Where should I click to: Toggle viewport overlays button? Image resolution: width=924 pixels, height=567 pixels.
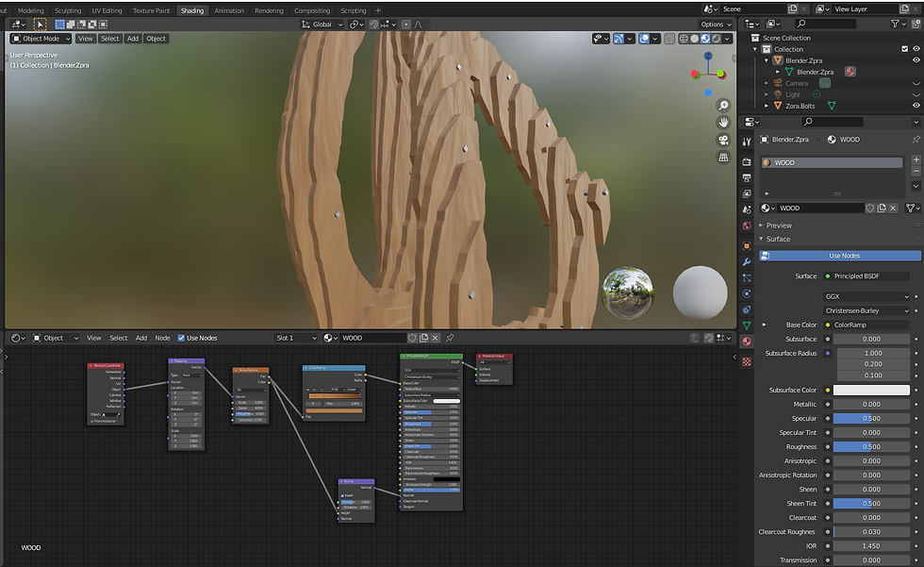644,39
